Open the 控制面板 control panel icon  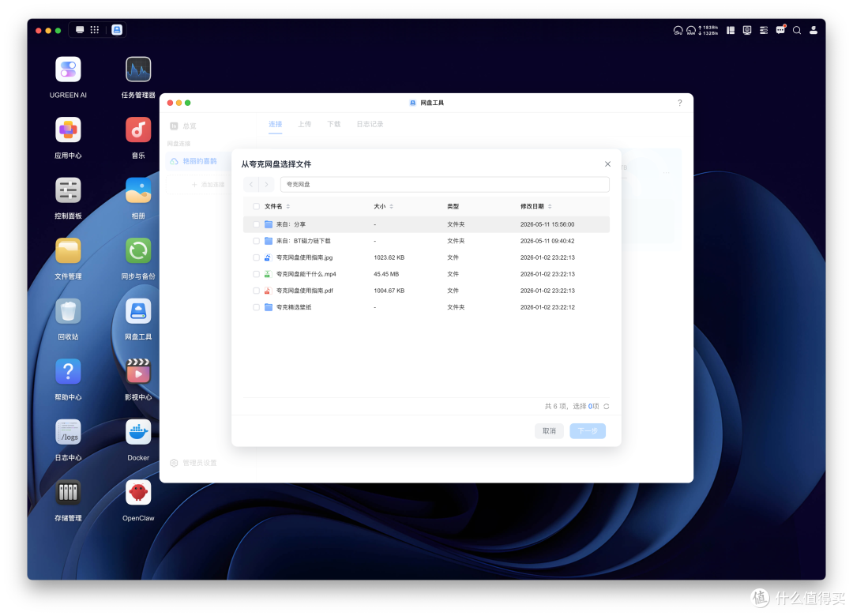coord(68,190)
